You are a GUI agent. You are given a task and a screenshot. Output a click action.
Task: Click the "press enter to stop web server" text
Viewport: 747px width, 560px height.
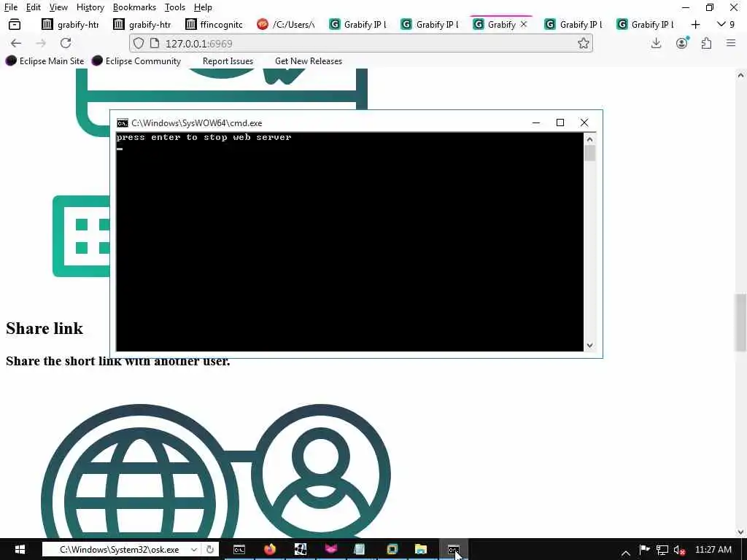coord(204,137)
